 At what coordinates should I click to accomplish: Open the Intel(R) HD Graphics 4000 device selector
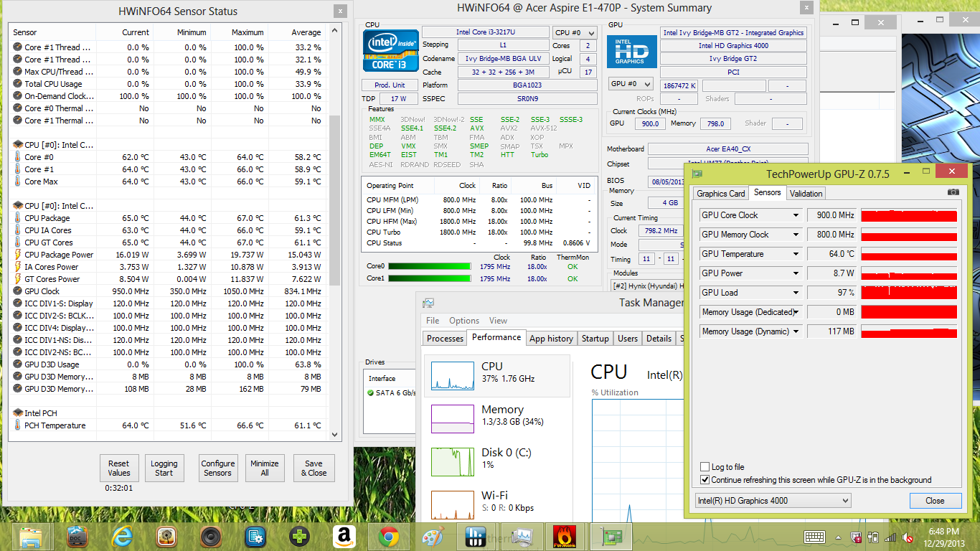pos(773,501)
